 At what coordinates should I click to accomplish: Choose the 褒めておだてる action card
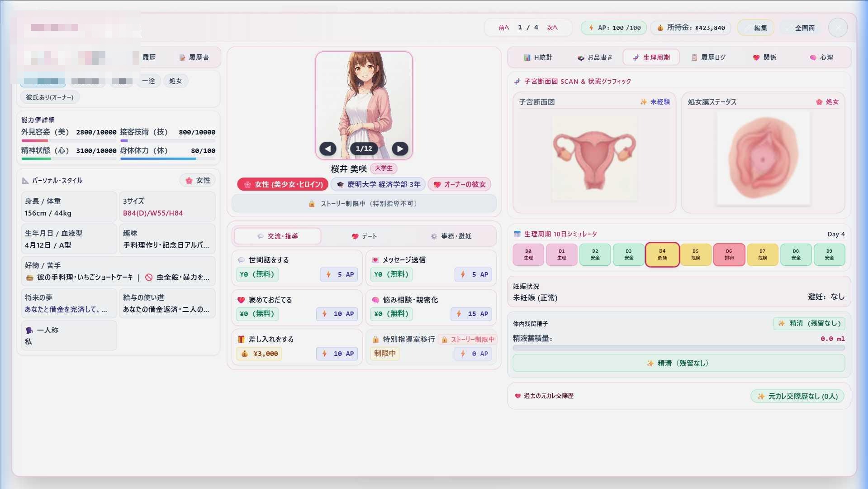(297, 307)
